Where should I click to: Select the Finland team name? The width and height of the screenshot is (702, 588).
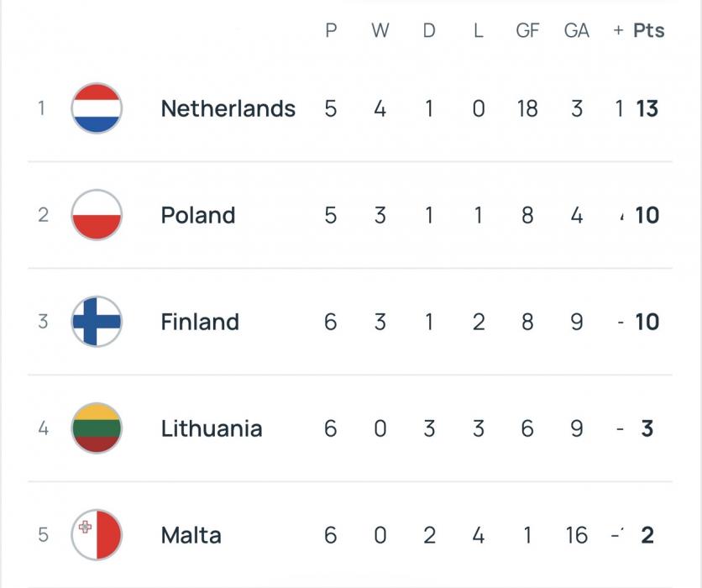200,322
